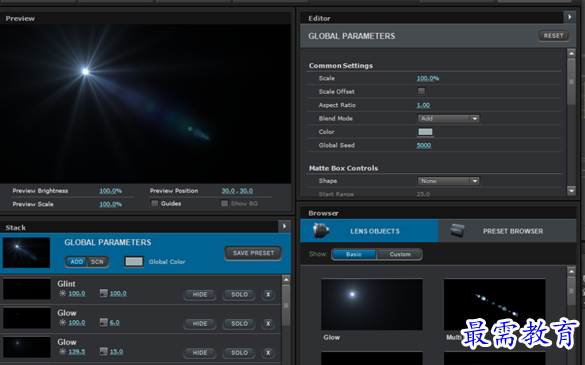Remove the Glint element with X
The width and height of the screenshot is (585, 365).
(x=268, y=294)
